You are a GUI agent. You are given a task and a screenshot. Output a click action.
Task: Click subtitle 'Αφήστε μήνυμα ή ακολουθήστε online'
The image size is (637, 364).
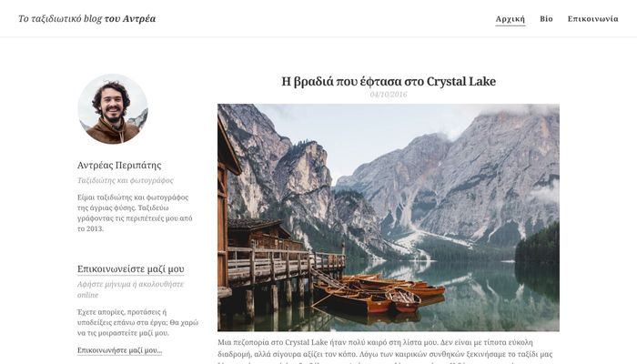click(x=130, y=289)
